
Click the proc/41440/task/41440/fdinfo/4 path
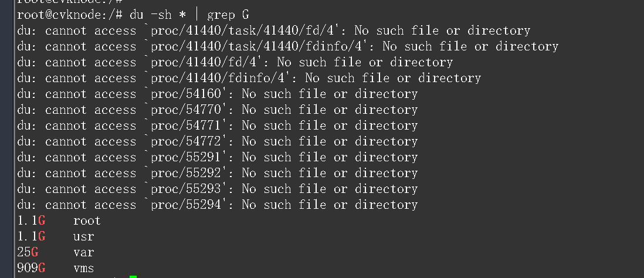point(255,46)
